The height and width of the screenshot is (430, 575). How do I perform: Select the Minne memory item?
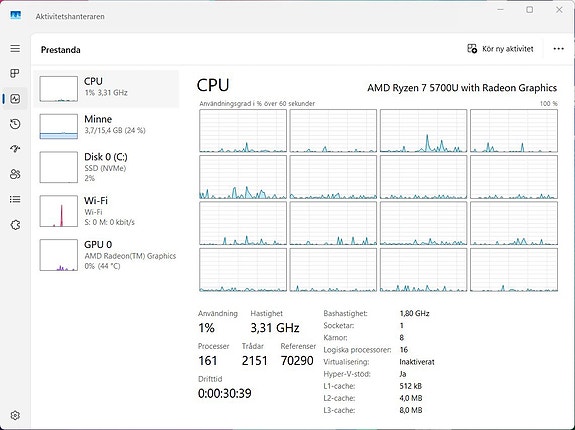106,126
